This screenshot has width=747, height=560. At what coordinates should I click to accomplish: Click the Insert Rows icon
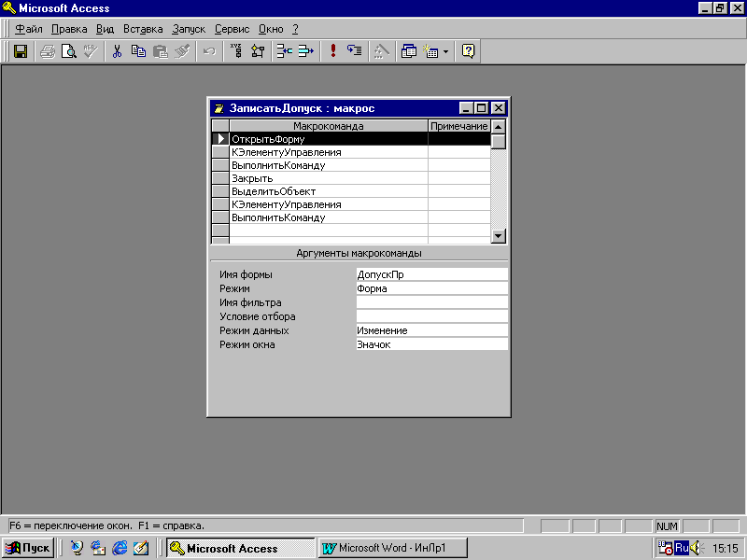[285, 51]
